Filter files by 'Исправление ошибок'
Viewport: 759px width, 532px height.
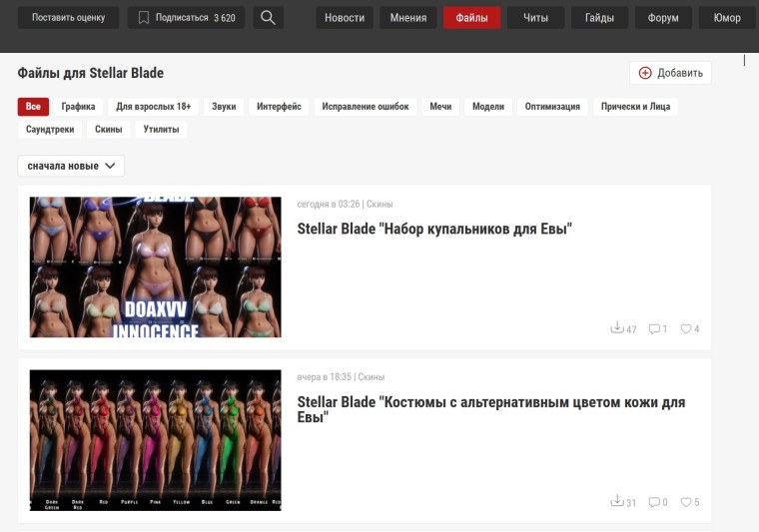(x=366, y=107)
